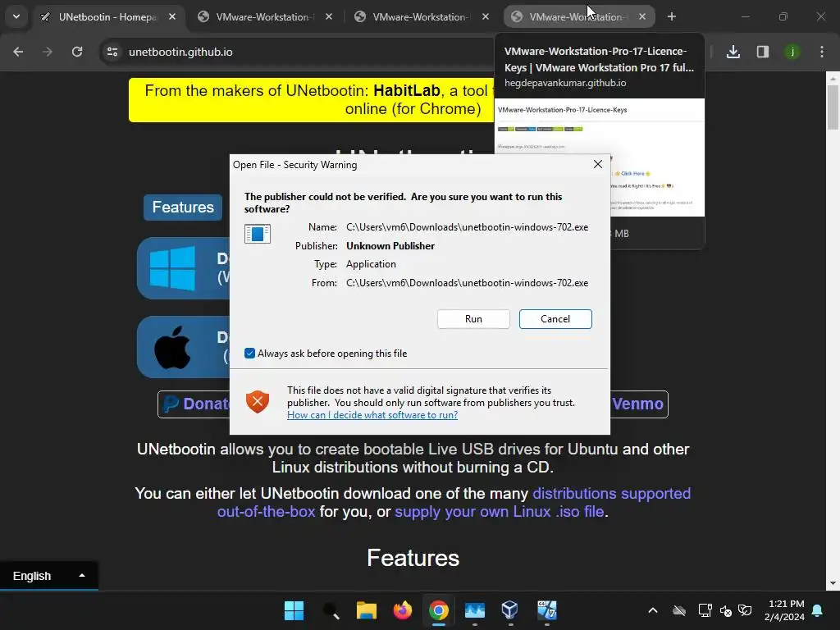Image resolution: width=840 pixels, height=630 pixels.
Task: Click the application file icon in dialog
Action: tap(257, 234)
